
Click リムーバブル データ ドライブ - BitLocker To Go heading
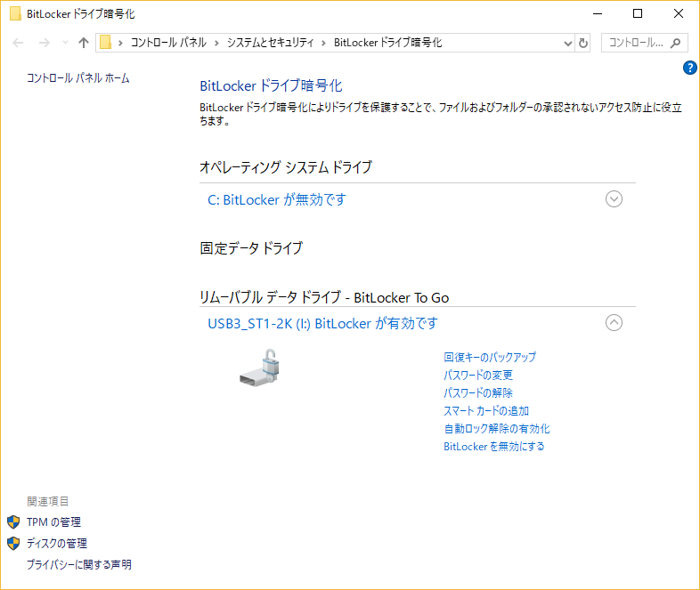click(324, 297)
